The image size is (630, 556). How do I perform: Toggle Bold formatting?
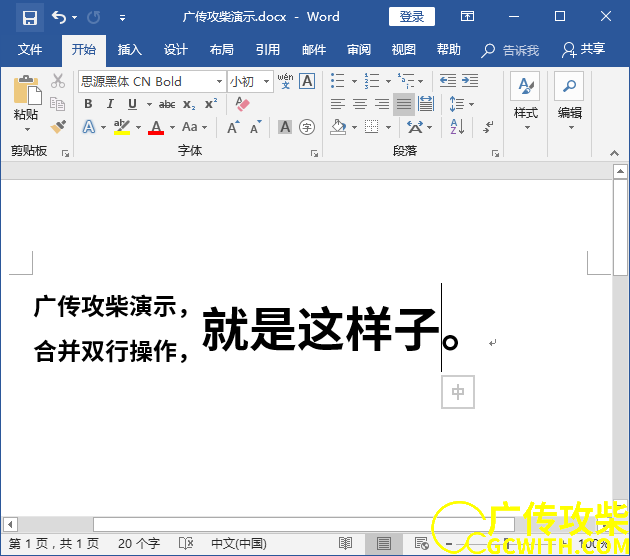(x=88, y=104)
